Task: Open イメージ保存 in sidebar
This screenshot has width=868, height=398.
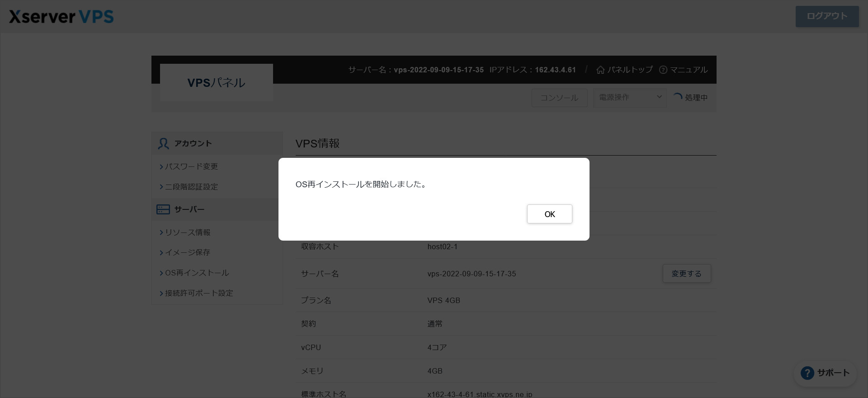Action: (188, 252)
